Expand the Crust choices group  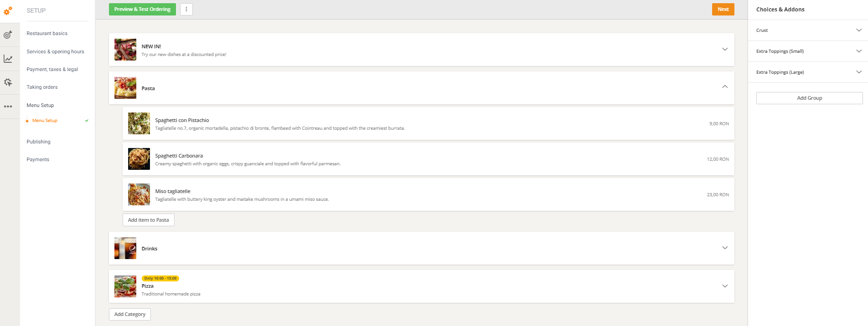tap(859, 30)
